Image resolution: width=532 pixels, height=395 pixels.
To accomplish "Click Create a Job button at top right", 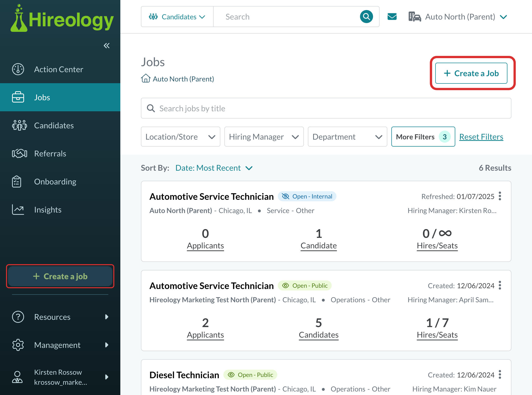I will 471,73.
